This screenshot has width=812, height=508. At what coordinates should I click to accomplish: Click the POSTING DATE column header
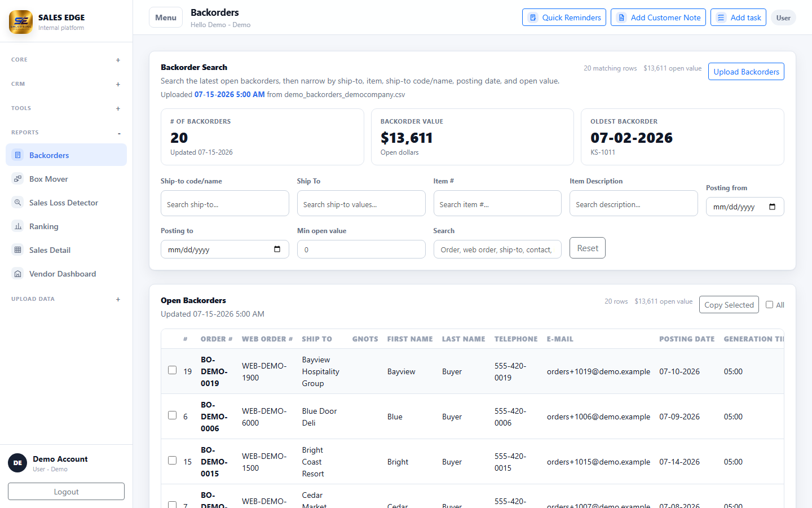pos(687,339)
